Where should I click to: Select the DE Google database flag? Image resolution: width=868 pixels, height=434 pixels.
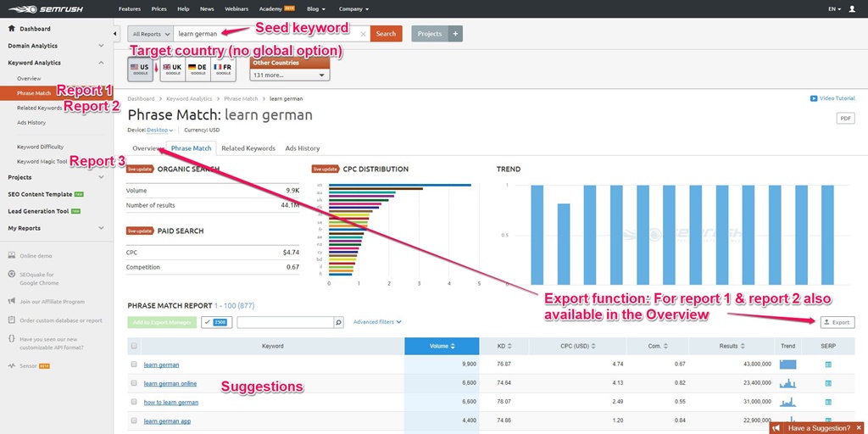click(x=198, y=70)
